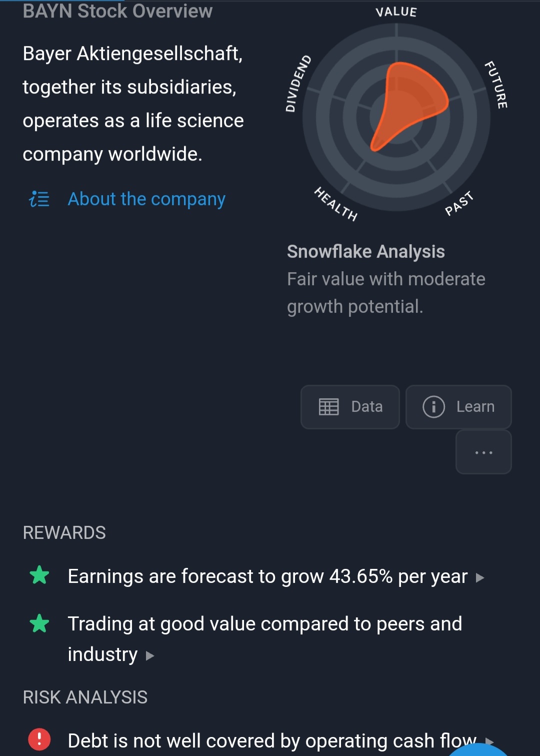540x756 pixels.
Task: Select the HEALTH axis label on snowflake
Action: point(336,204)
